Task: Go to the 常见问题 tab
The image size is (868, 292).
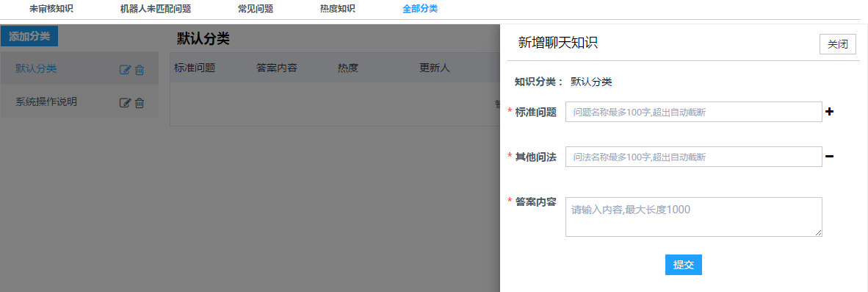Action: click(x=256, y=9)
